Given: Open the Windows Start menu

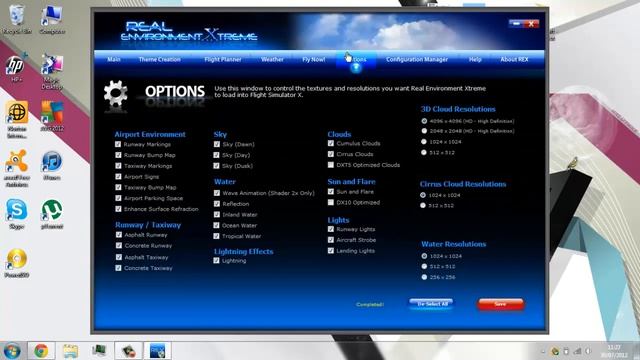Looking at the screenshot, I should [x=12, y=351].
